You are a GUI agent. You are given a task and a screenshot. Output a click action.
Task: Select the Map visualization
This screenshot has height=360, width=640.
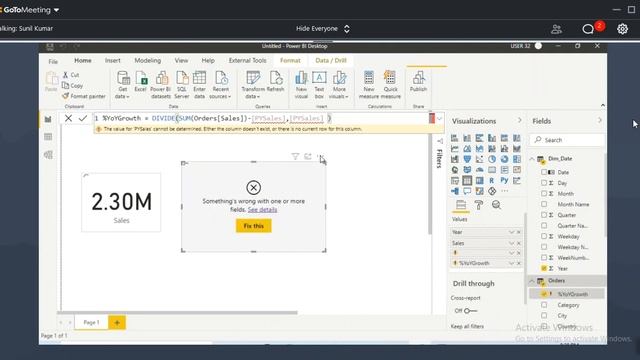(x=455, y=170)
